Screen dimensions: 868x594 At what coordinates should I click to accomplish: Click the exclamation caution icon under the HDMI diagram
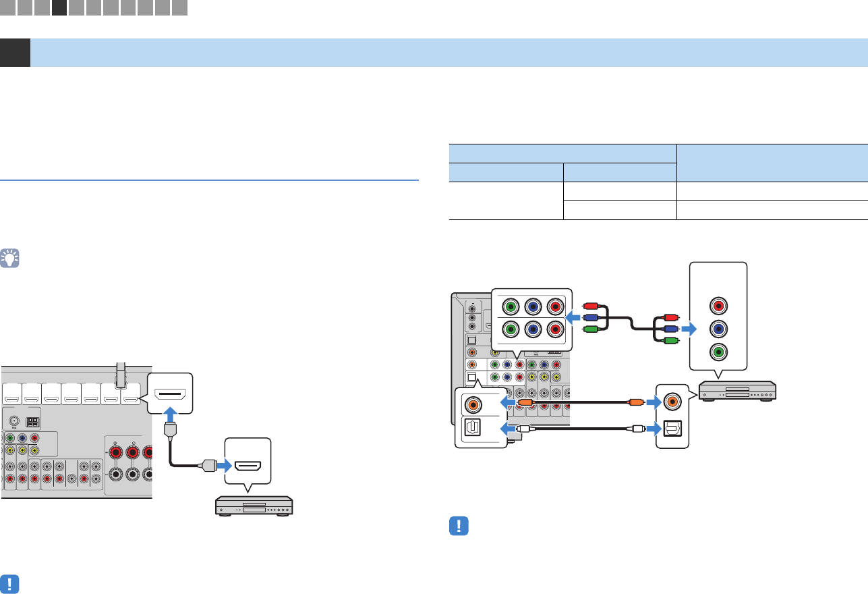tap(10, 584)
